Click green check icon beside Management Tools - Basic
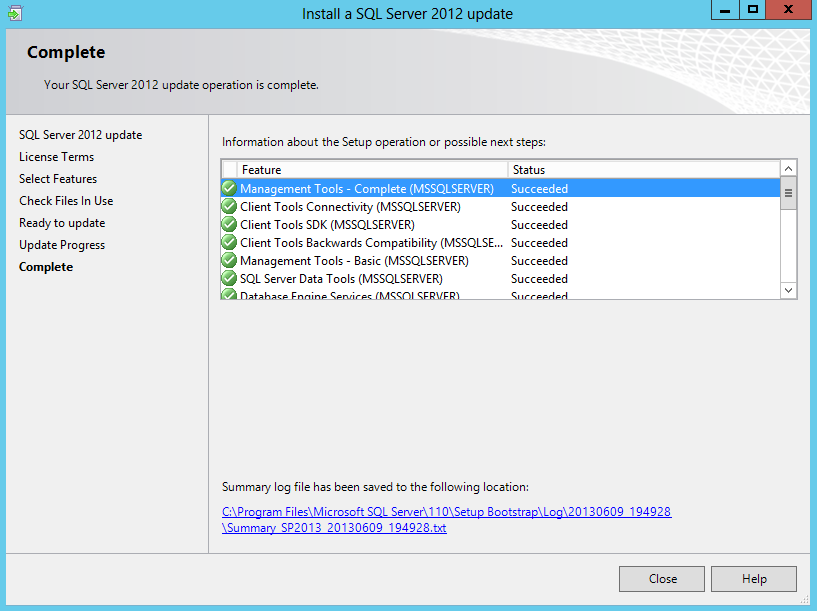817x611 pixels. click(x=229, y=260)
